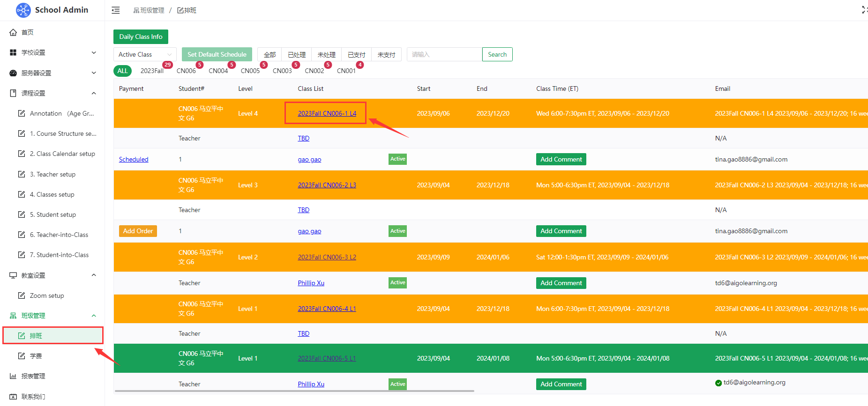The width and height of the screenshot is (868, 406).
Task: Click the edit icon beside Zoom setup
Action: pyautogui.click(x=22, y=295)
